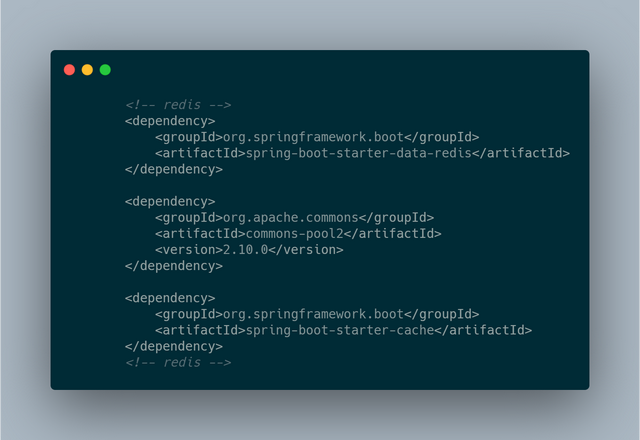Screen dimensions: 640x440
Task: Click the first closing dependency tag
Action: [x=174, y=169]
